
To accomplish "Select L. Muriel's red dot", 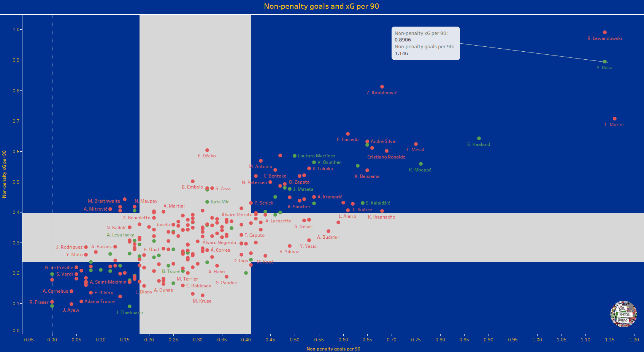I will pyautogui.click(x=615, y=119).
